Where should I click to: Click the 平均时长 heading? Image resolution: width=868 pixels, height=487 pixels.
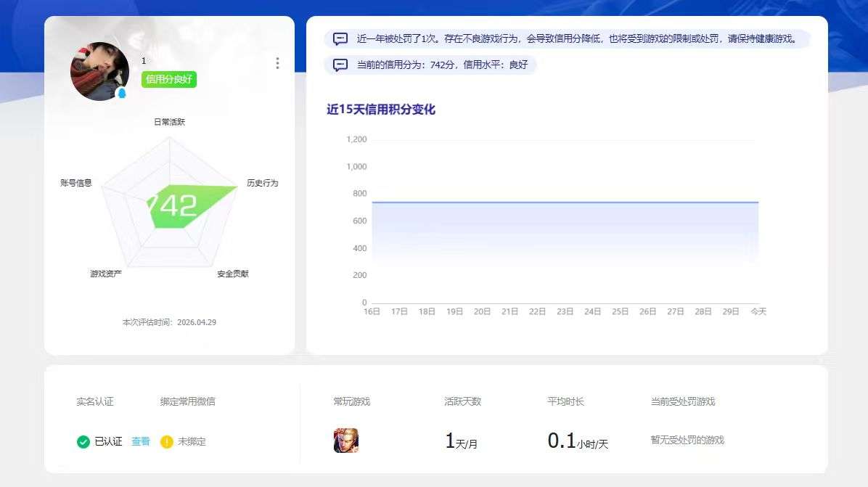(566, 402)
